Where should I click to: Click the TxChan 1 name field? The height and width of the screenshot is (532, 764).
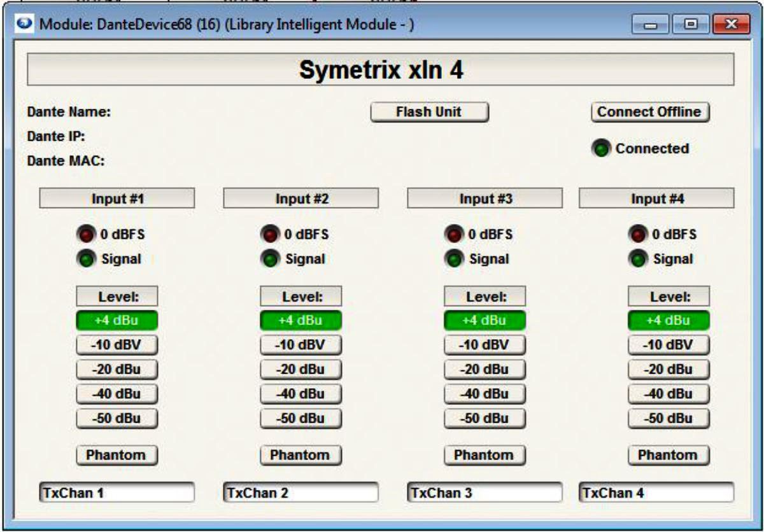point(117,493)
